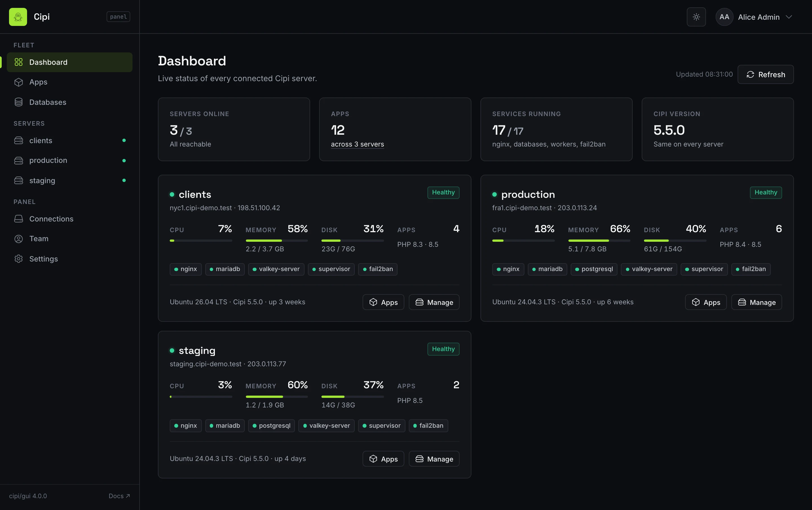Click the fail2ban chip on staging card
This screenshot has width=812, height=510.
(428, 426)
